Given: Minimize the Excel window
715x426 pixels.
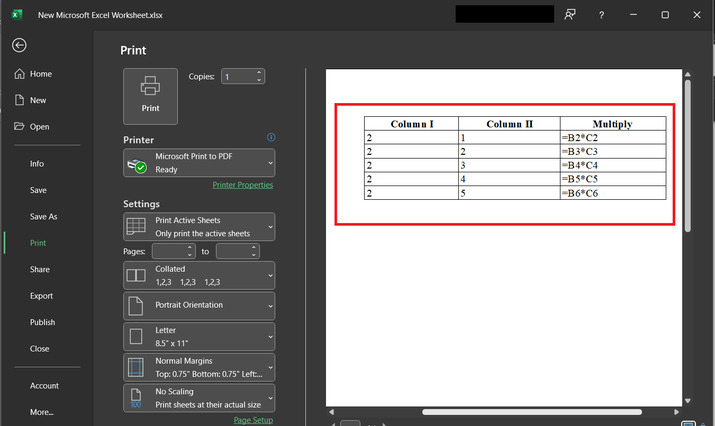Looking at the screenshot, I should (633, 15).
